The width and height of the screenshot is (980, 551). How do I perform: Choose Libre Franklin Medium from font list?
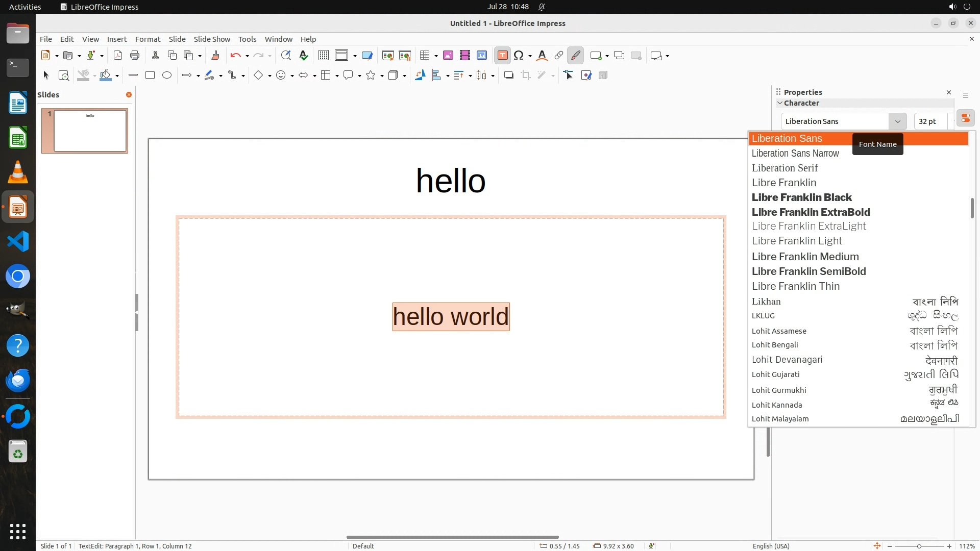pos(805,257)
